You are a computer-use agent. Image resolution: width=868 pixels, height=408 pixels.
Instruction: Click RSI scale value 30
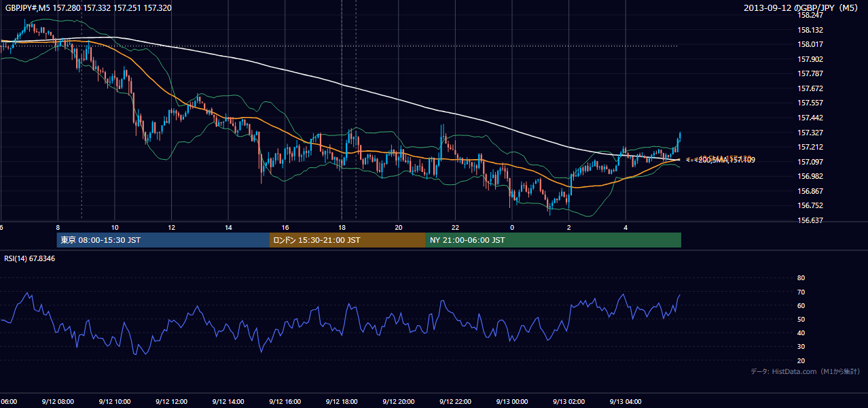click(x=801, y=347)
